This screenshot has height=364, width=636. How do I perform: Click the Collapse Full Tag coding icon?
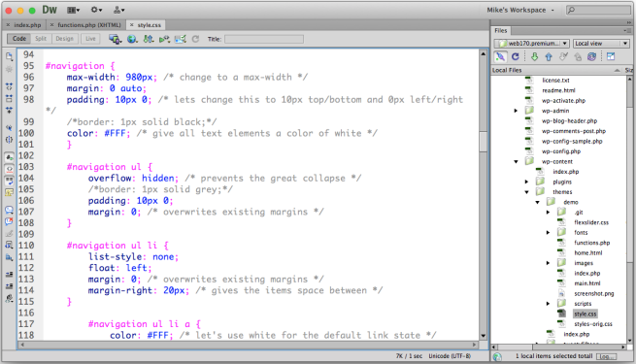[x=9, y=86]
